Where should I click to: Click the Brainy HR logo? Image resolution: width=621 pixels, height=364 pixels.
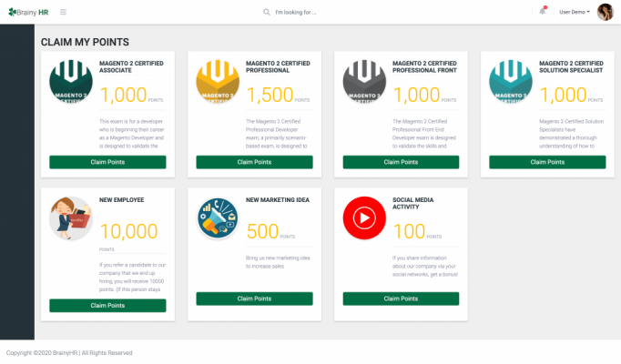click(28, 12)
